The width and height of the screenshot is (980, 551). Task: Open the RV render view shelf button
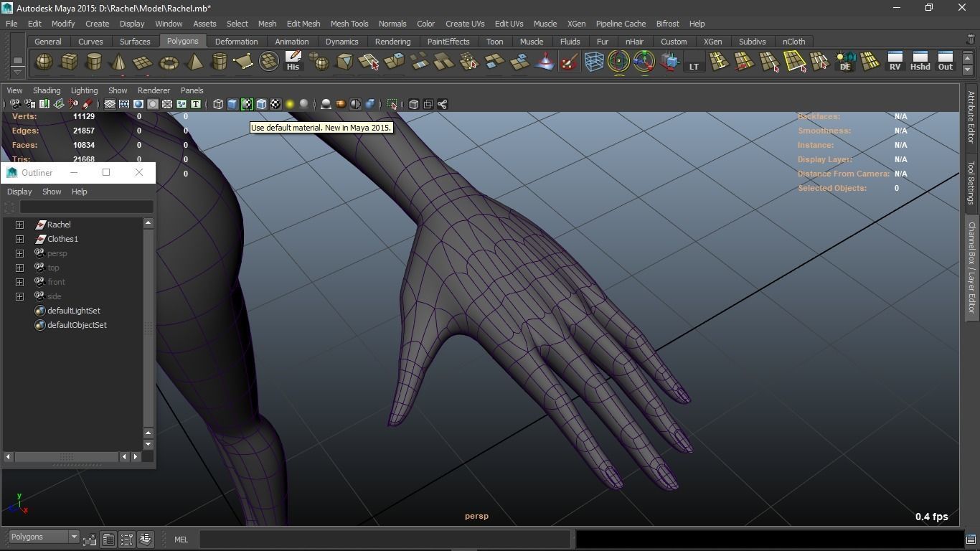(895, 62)
